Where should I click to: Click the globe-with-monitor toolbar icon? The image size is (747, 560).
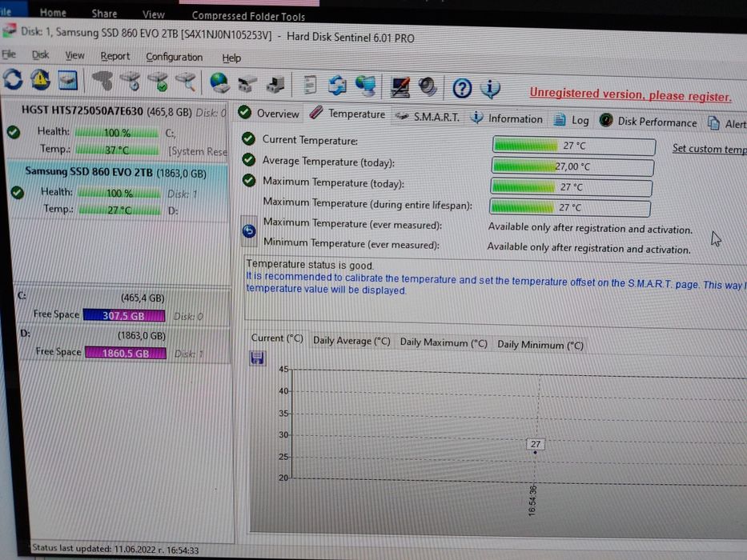tap(366, 86)
